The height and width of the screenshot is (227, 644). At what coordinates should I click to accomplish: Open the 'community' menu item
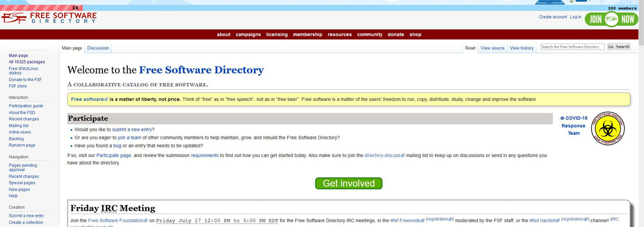[370, 34]
